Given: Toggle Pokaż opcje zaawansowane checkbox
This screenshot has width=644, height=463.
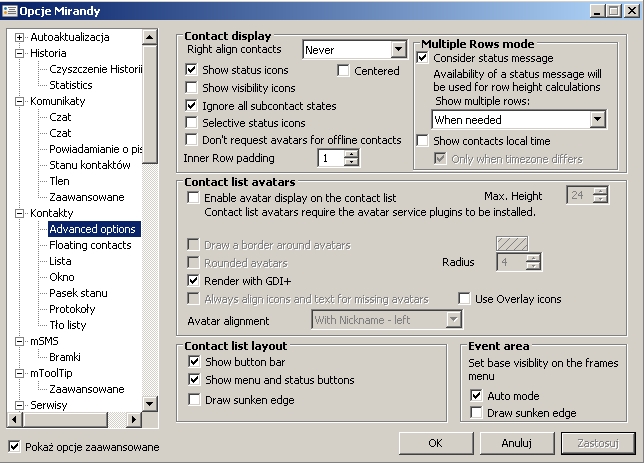Looking at the screenshot, I should tap(13, 446).
